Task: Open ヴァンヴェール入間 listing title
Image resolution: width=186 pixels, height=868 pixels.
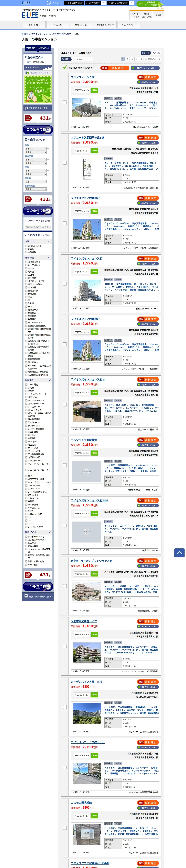Action: [83, 77]
